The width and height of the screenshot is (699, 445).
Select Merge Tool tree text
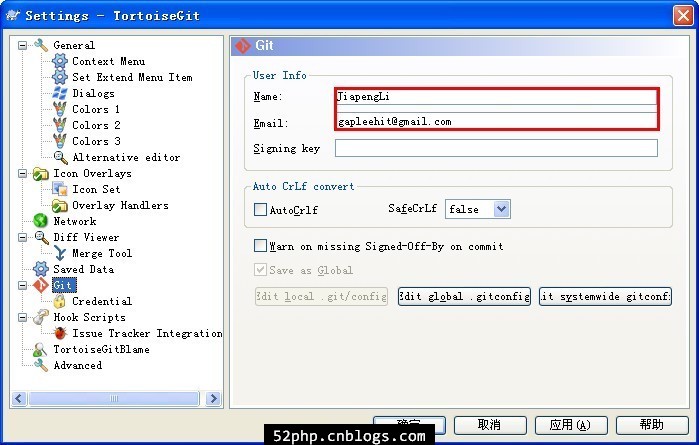point(102,253)
